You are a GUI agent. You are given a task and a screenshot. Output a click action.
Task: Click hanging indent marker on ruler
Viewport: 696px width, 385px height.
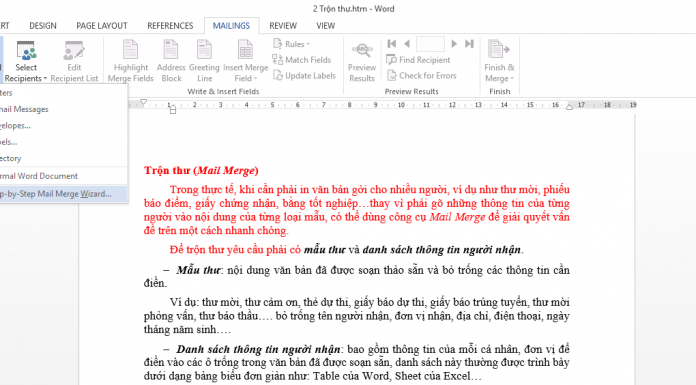(173, 108)
